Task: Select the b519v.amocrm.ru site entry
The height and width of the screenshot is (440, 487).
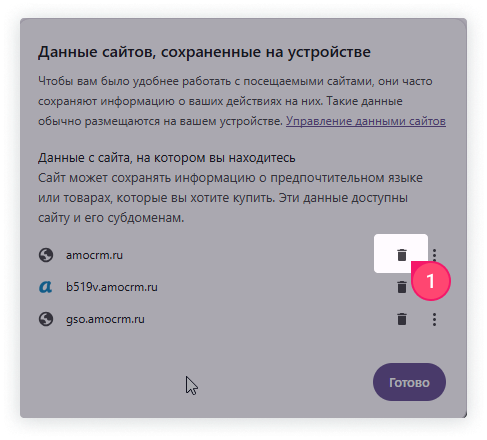Action: click(x=112, y=287)
